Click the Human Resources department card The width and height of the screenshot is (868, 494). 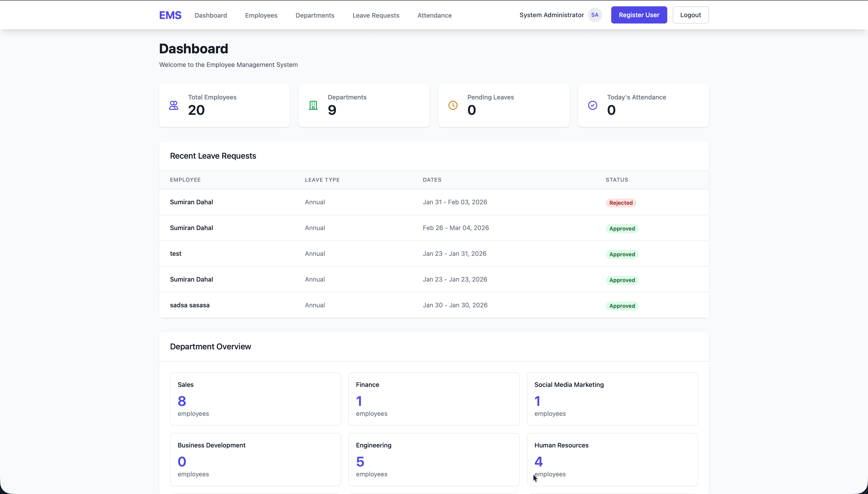click(x=612, y=459)
